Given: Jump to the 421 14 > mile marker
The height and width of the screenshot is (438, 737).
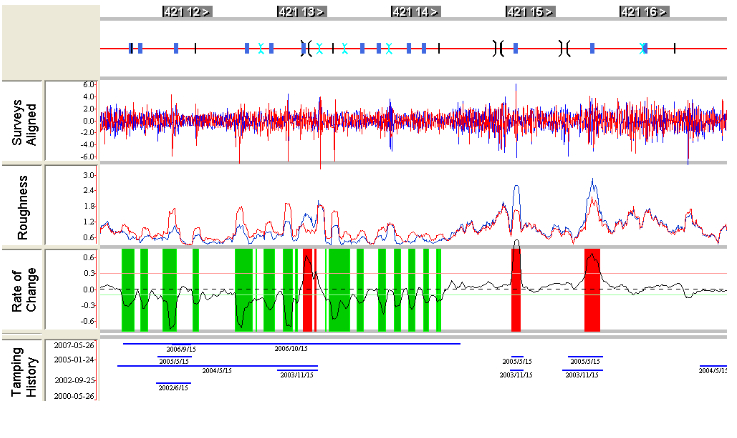Looking at the screenshot, I should click(x=416, y=12).
